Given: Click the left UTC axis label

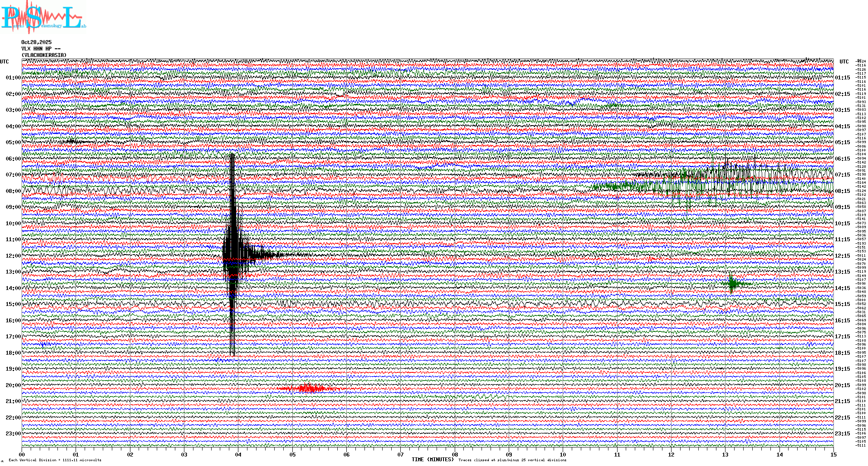Looking at the screenshot, I should (4, 62).
